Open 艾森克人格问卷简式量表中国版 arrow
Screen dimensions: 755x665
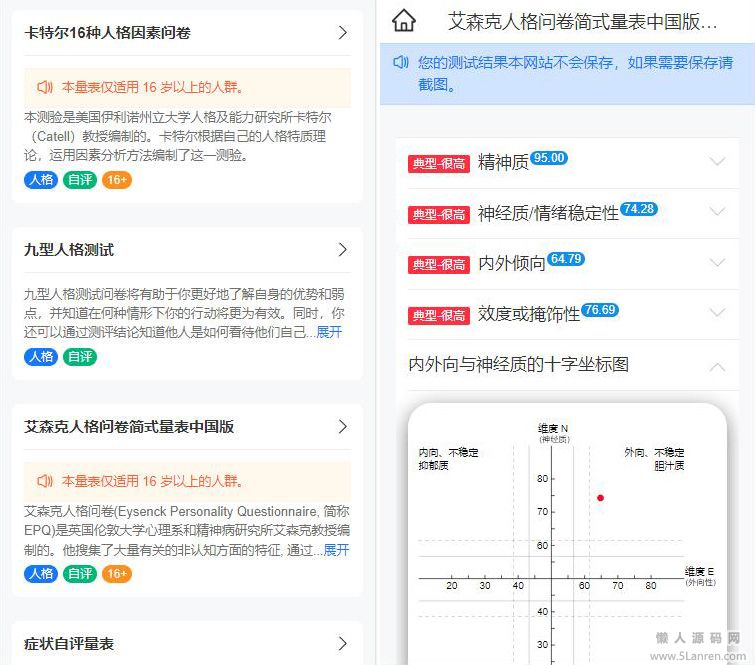[343, 426]
